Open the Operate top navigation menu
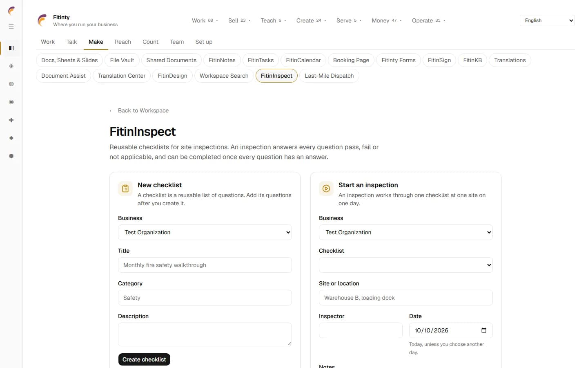The height and width of the screenshot is (368, 588). (x=428, y=20)
